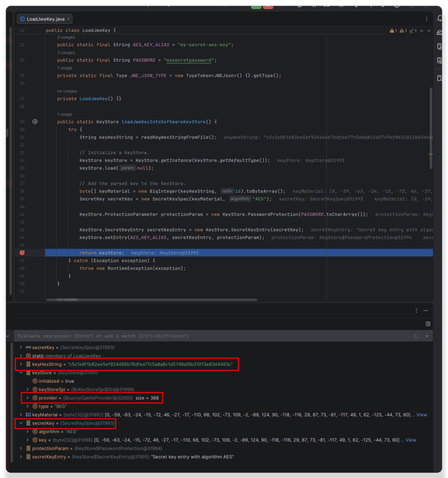Screen dimensions: 448x478
Task: Click the layout settings icon in the debug panel
Action: click(x=428, y=324)
